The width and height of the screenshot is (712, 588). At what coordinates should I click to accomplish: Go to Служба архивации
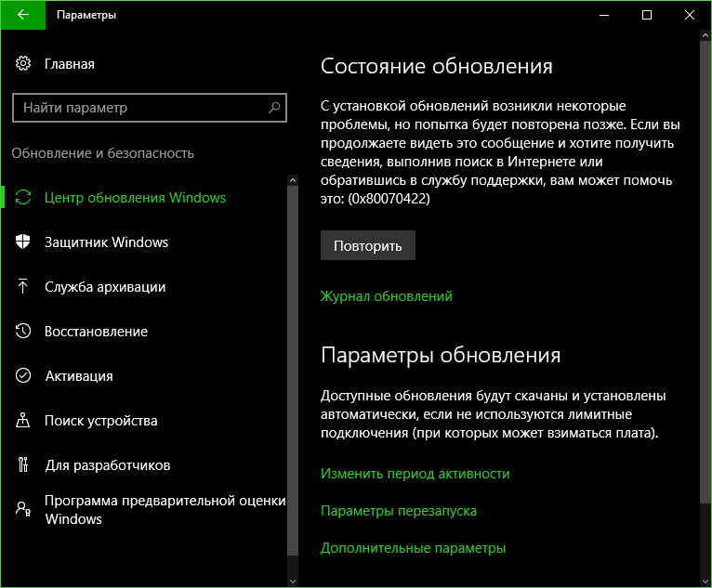105,287
